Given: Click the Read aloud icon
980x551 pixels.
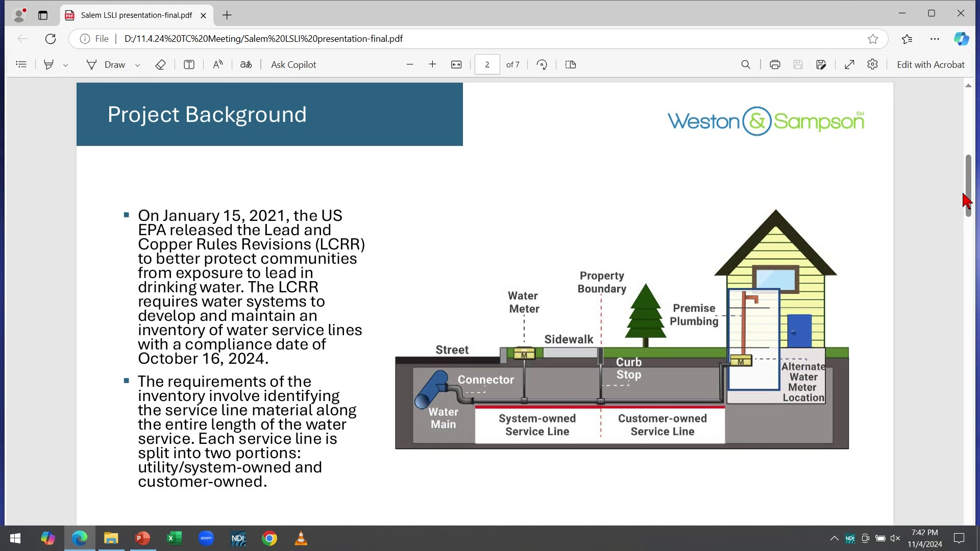Looking at the screenshot, I should click(x=218, y=65).
